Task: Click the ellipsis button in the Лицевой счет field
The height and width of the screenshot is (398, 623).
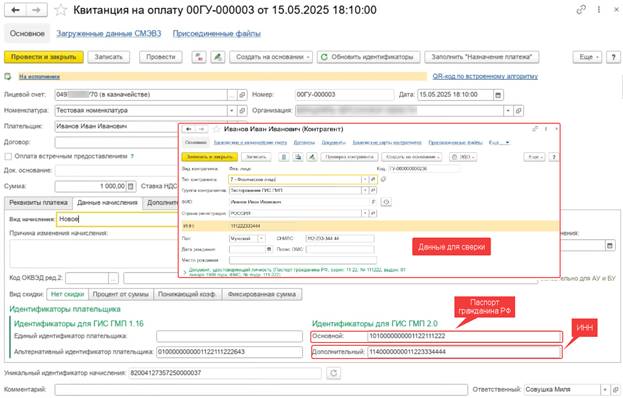Action: [x=232, y=95]
